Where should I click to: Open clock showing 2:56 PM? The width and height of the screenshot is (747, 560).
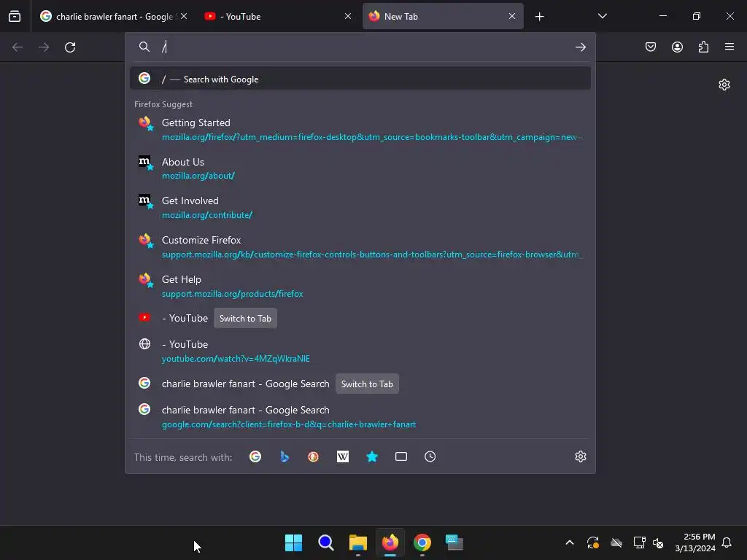click(695, 542)
